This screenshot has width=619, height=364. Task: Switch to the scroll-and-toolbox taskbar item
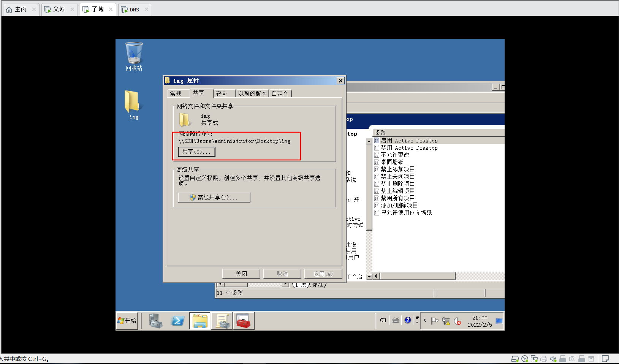222,321
